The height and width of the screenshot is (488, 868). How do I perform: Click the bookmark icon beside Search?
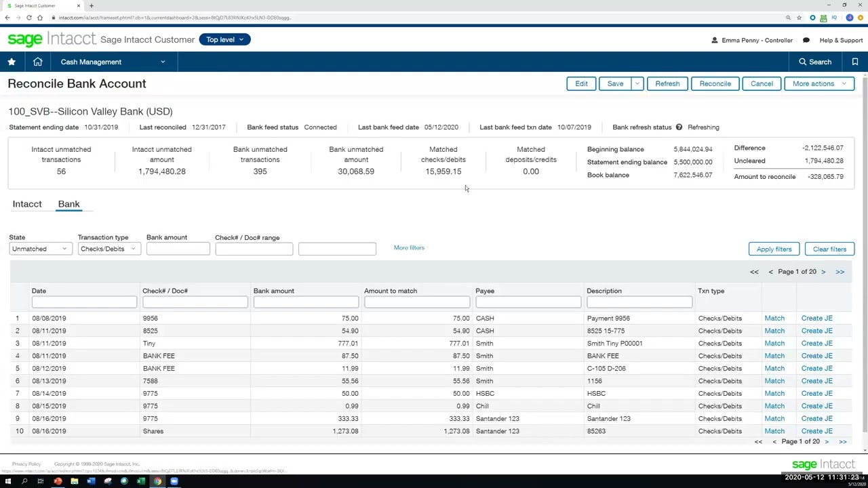click(855, 62)
